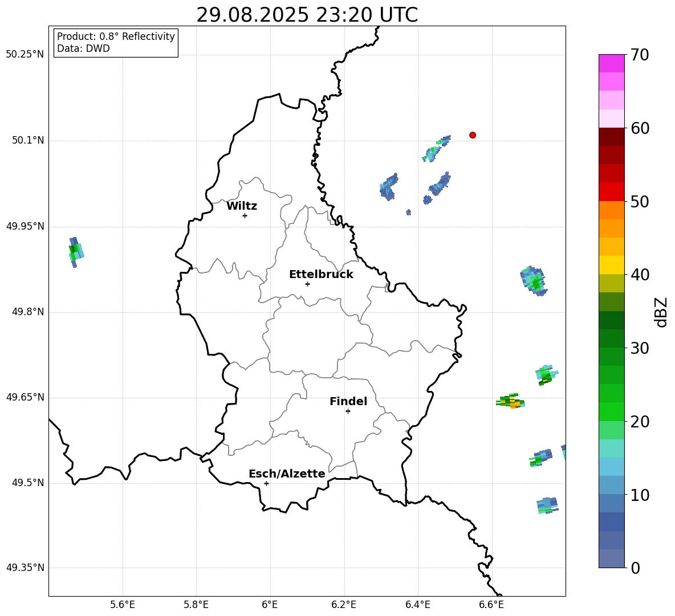
Task: Click the 49.35°N latitude label
Action: [25, 568]
